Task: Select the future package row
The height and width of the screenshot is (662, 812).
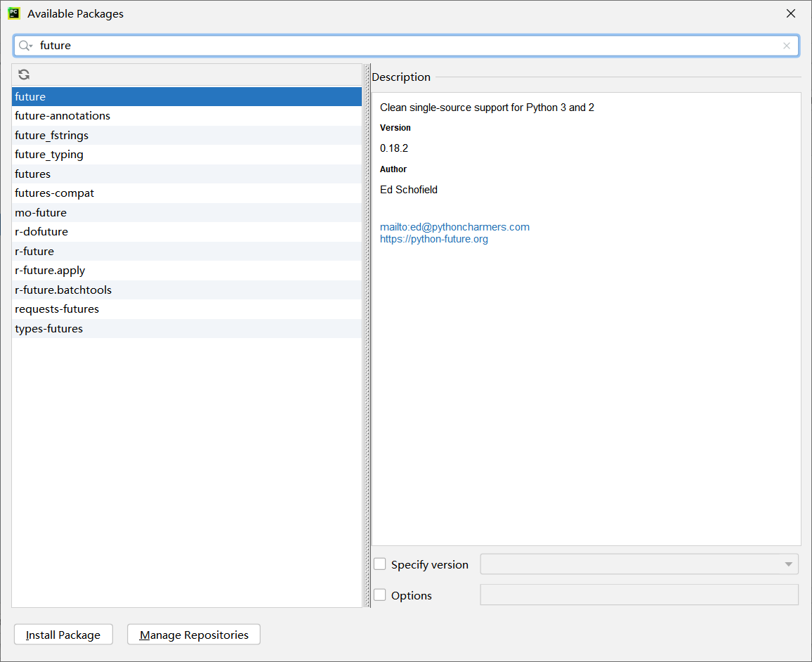Action: click(x=186, y=97)
